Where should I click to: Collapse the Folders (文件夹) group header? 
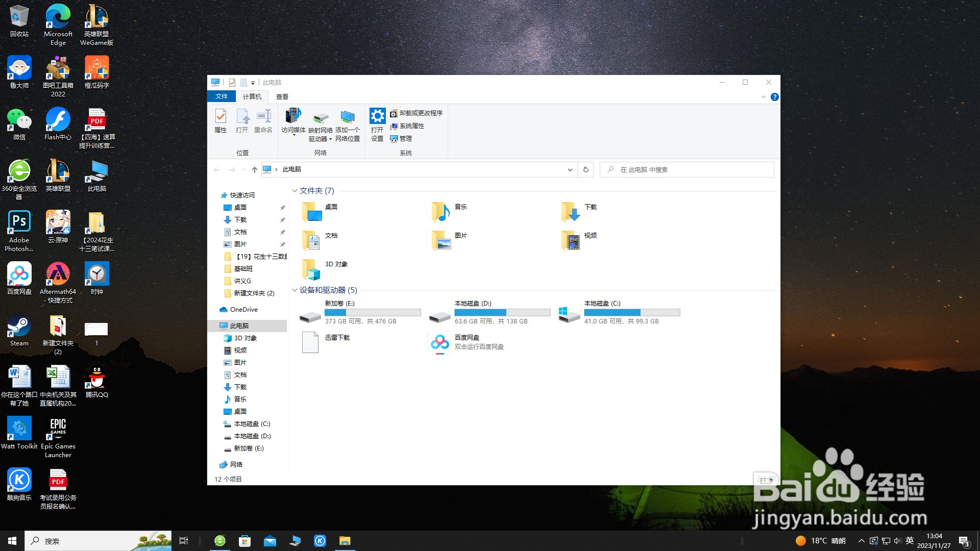coord(295,191)
